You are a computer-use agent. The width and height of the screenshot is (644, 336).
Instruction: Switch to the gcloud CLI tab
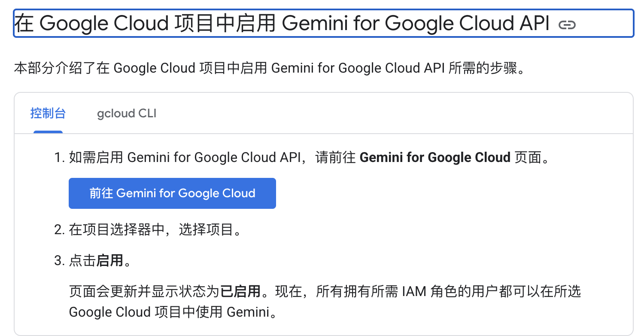[x=127, y=113]
